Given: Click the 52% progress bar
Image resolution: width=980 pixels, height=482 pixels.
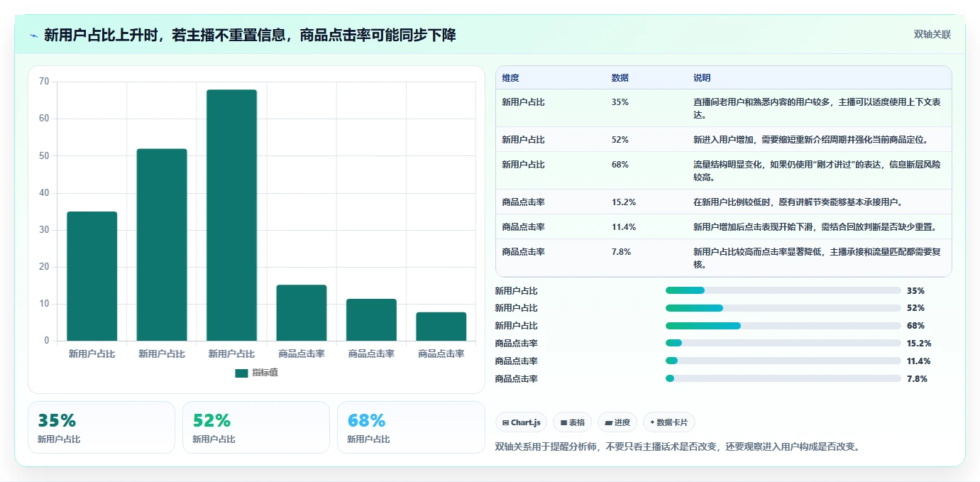Looking at the screenshot, I should coord(783,308).
